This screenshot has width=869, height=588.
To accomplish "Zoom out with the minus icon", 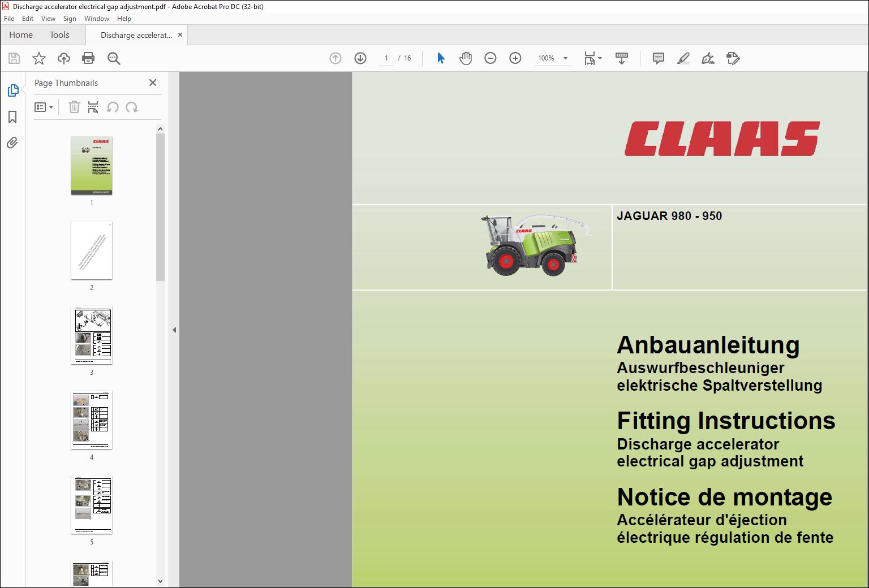I will 491,58.
